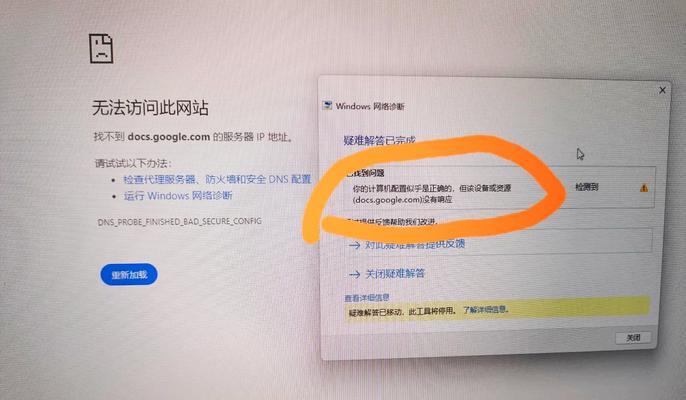Click the 疑难解答已完成 heading

coord(379,141)
